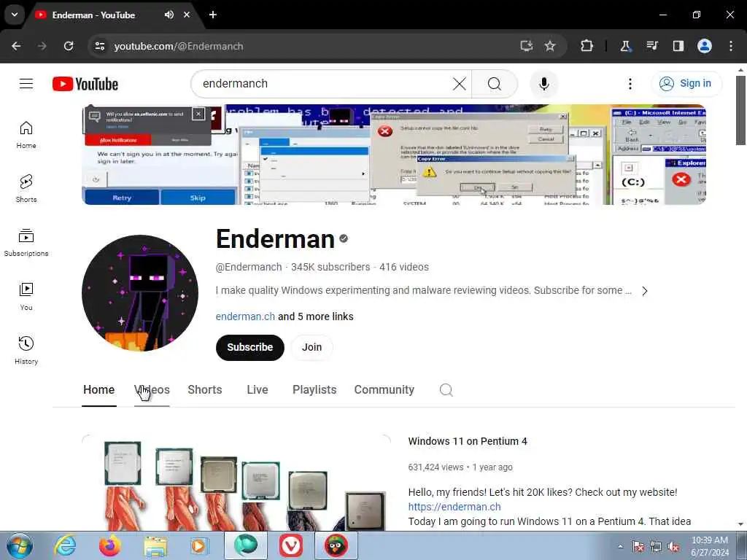This screenshot has height=560, width=747.
Task: Click the Sign in button
Action: pyautogui.click(x=686, y=84)
